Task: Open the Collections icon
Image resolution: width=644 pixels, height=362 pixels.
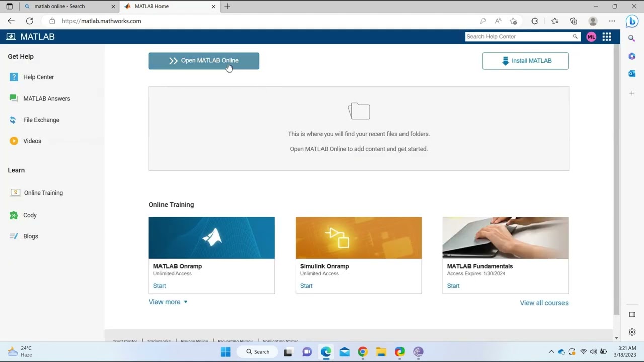Action: tap(574, 21)
